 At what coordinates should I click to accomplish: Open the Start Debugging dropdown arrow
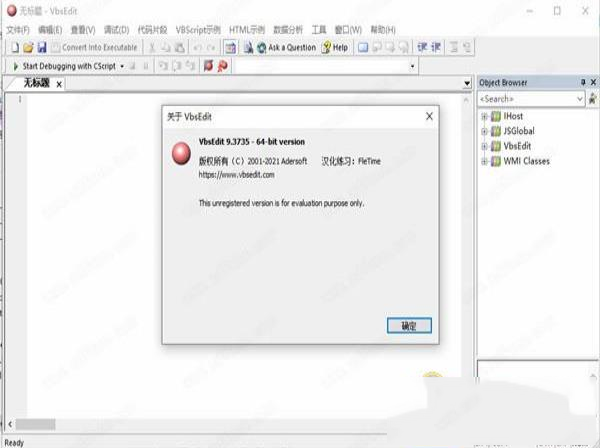122,66
